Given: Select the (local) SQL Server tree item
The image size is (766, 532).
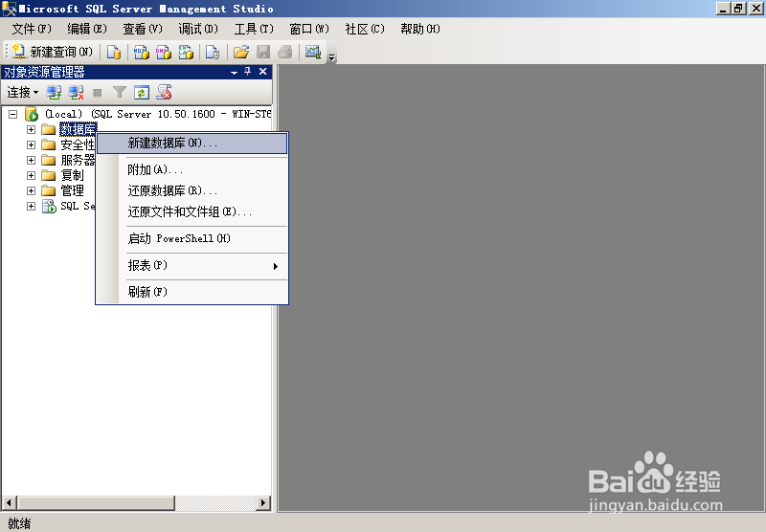Looking at the screenshot, I should click(158, 114).
